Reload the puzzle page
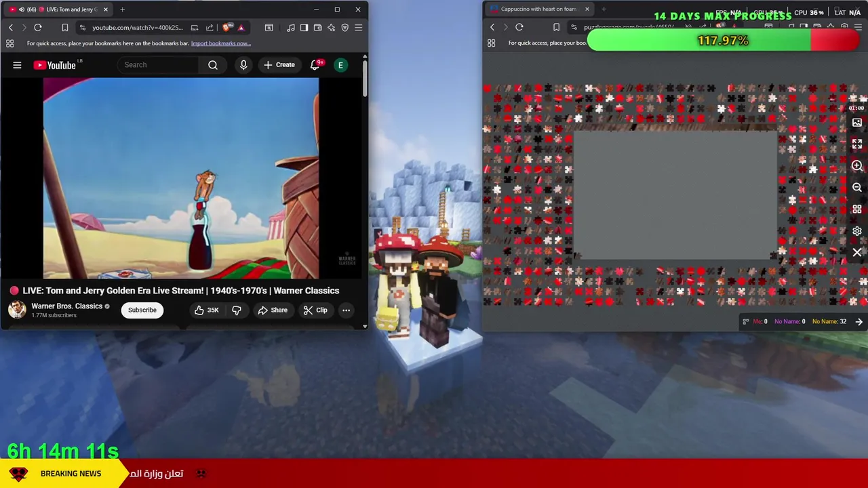This screenshot has height=488, width=868. (519, 27)
